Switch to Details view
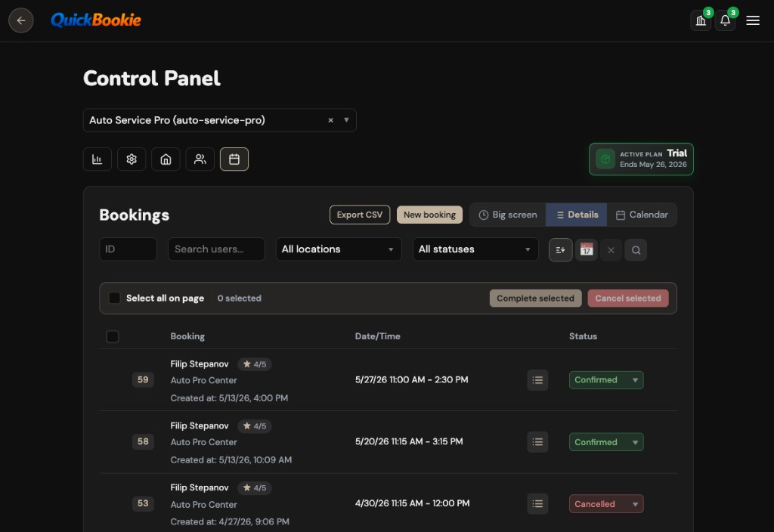Image resolution: width=774 pixels, height=532 pixels. click(x=577, y=215)
